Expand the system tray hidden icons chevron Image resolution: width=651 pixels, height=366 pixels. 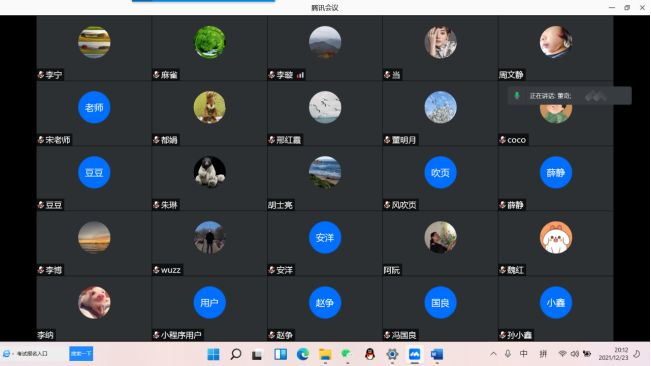(x=493, y=354)
